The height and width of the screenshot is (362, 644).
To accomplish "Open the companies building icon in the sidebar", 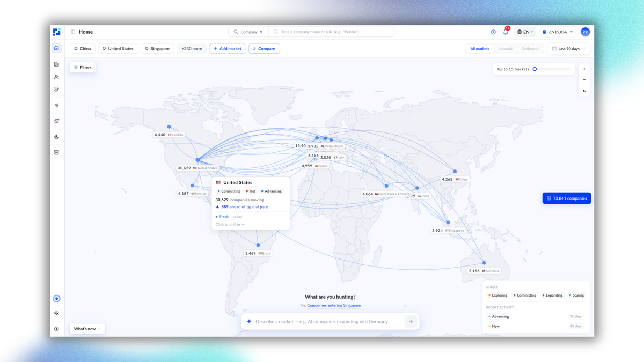I will [x=56, y=64].
